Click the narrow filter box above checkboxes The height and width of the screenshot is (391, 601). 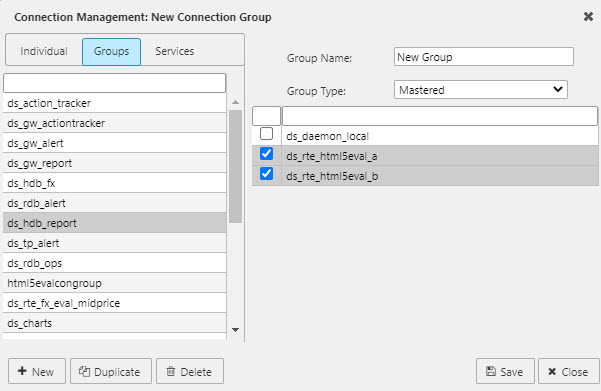266,116
